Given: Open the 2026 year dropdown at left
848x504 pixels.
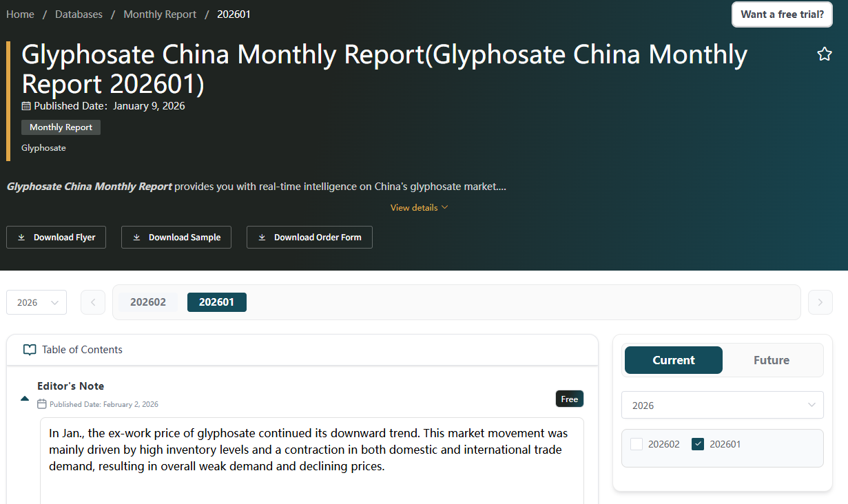Looking at the screenshot, I should [37, 302].
